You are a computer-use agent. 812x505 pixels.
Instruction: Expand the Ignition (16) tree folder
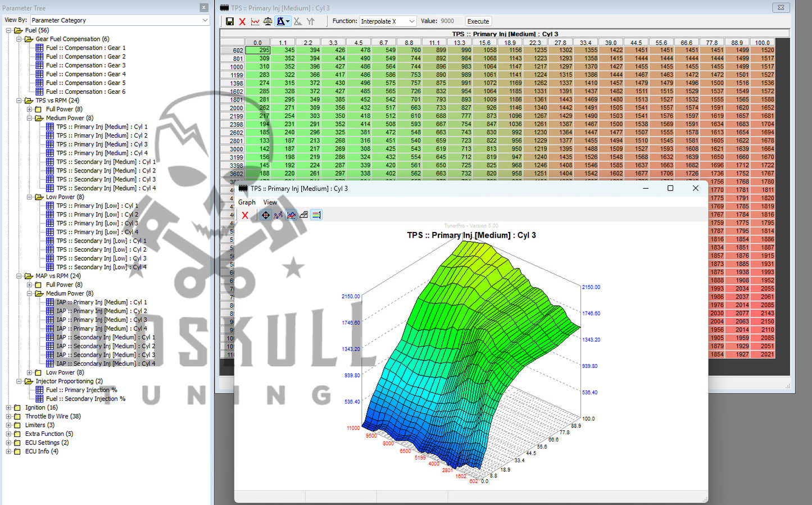pyautogui.click(x=8, y=408)
